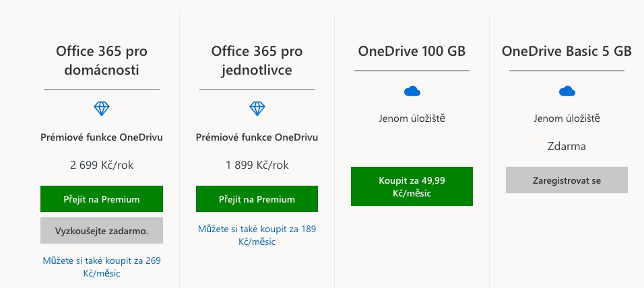Open the 189 Kč/měsíc monthly purchase link
The height and width of the screenshot is (288, 644).
click(257, 236)
